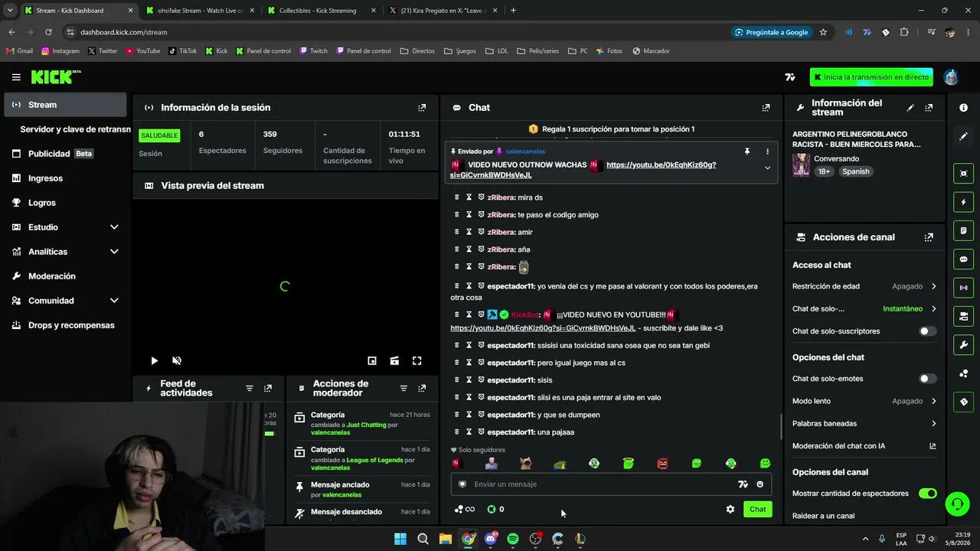Click the lightning bolt icon in right rail

963,202
